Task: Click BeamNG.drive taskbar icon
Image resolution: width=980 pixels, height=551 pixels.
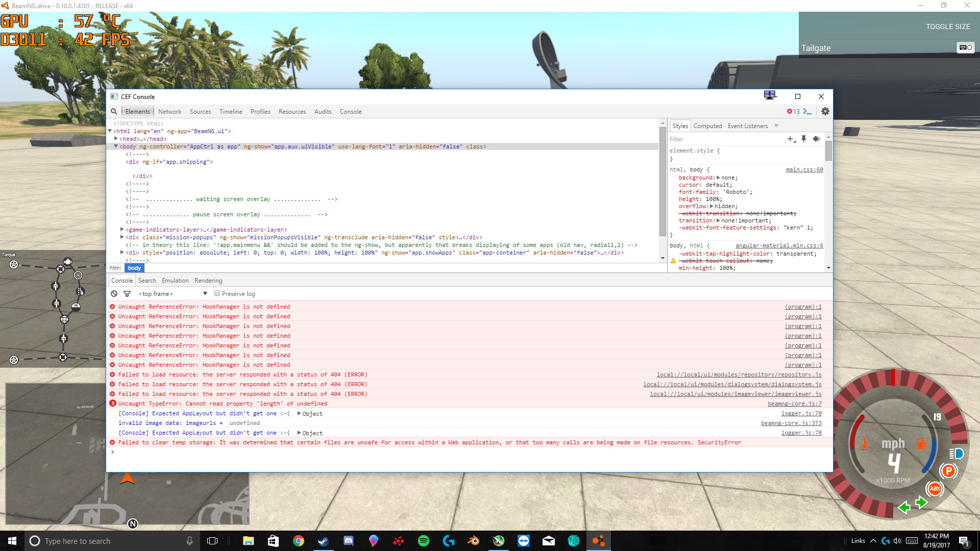Action: 599,541
